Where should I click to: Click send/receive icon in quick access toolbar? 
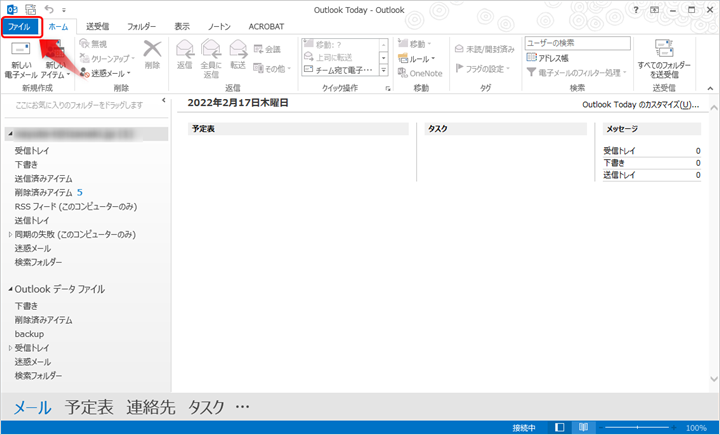point(30,9)
